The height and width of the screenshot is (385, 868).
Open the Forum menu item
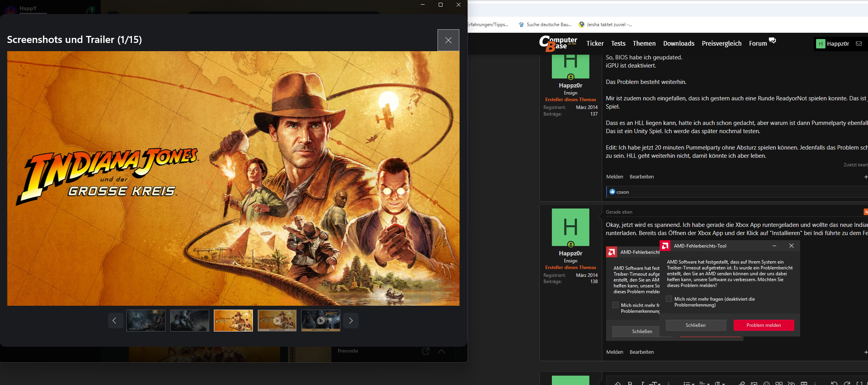[x=758, y=43]
